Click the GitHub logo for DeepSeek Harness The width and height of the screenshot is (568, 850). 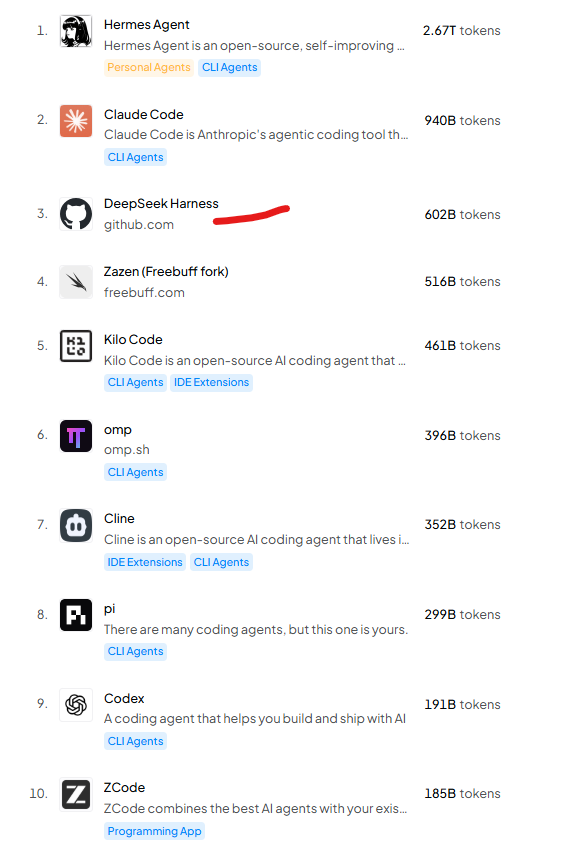(x=76, y=214)
